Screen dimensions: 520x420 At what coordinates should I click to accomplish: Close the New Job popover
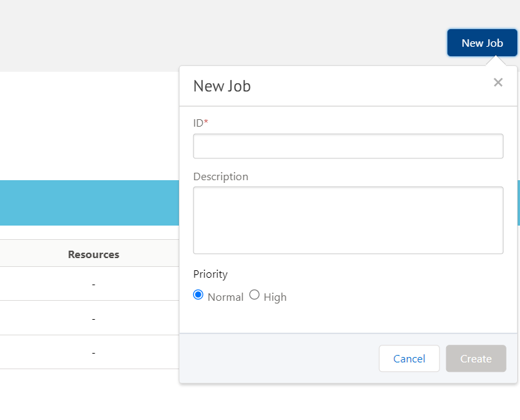coord(498,83)
